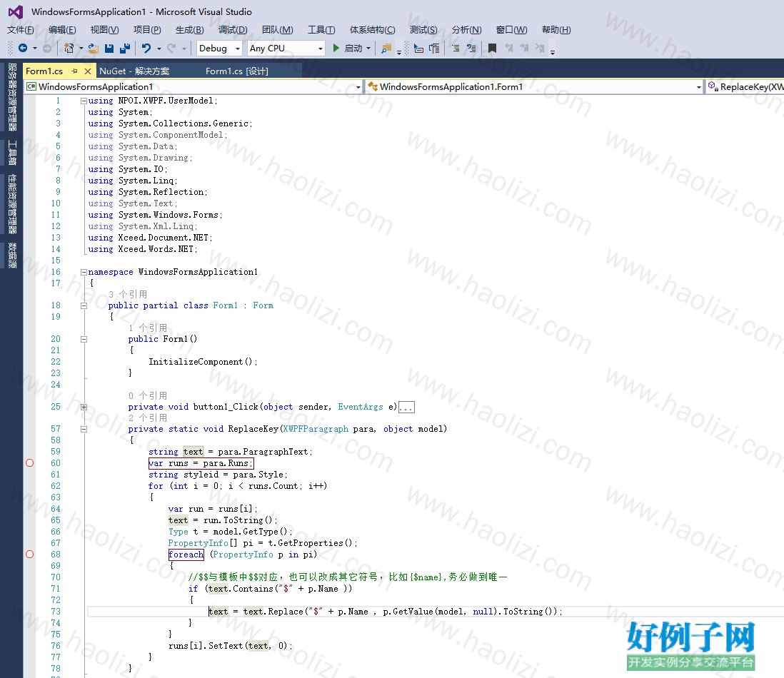The image size is (784, 678).
Task: Open the 生成(B) menu
Action: pos(189,29)
